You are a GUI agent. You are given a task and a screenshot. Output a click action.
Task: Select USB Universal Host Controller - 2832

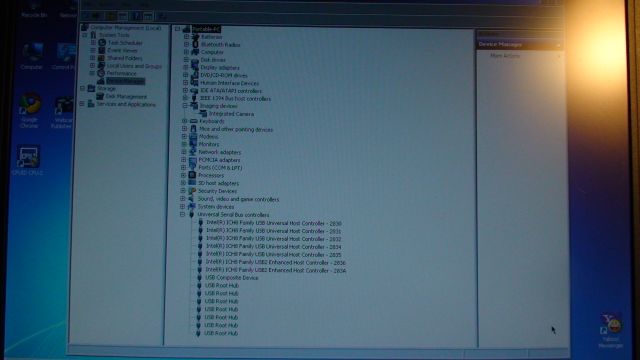pos(273,239)
